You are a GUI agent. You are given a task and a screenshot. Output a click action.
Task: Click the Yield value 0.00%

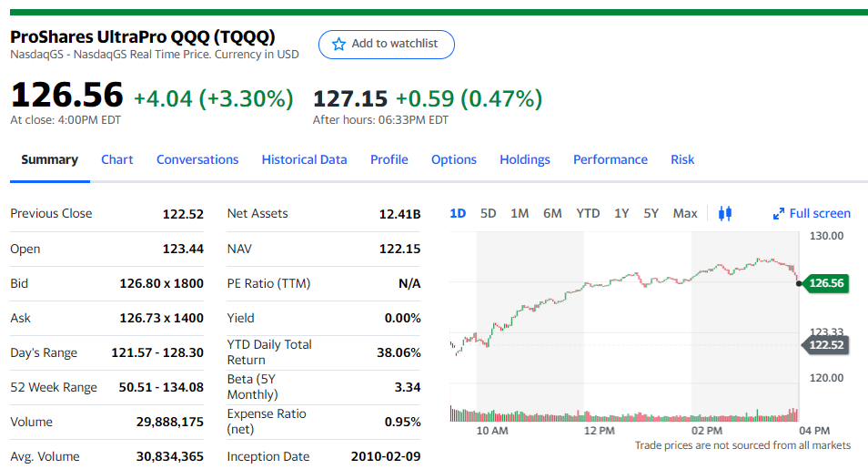point(402,318)
